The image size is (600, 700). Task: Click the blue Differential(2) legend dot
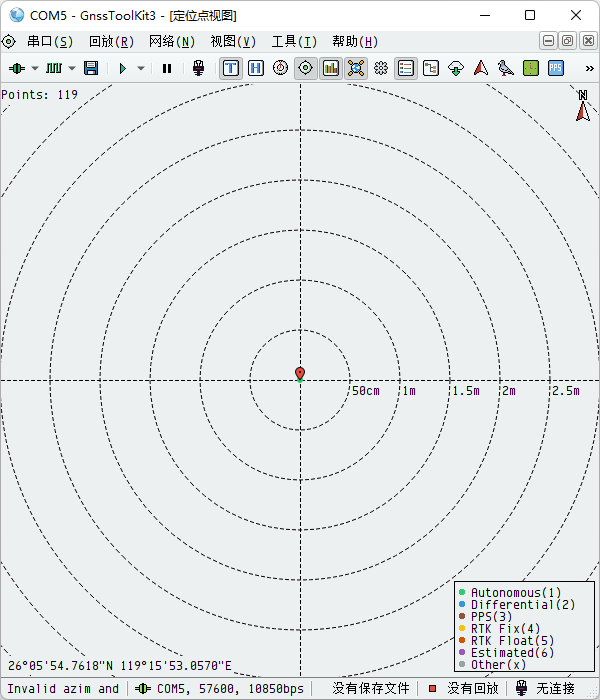[x=462, y=604]
